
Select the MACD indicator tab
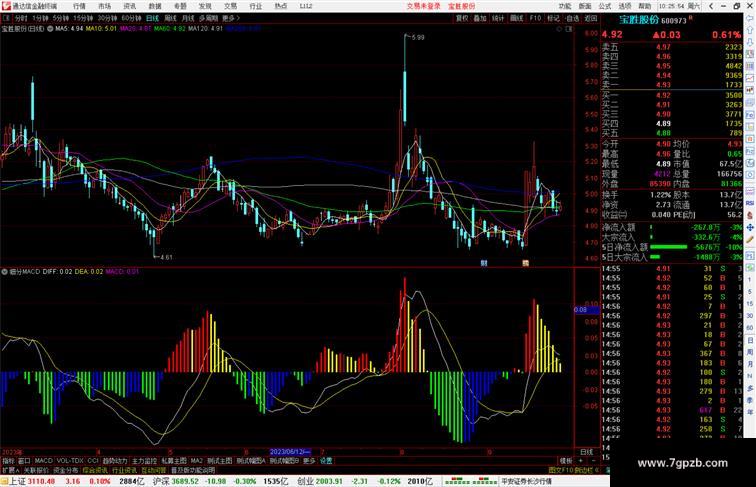tap(43, 461)
